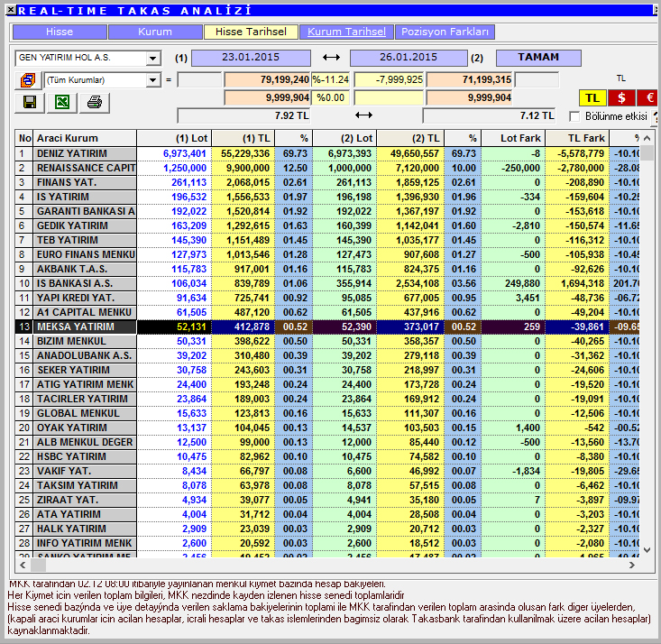Image resolution: width=661 pixels, height=644 pixels.
Task: Select the GEDIK YATIRIM row
Action: (327, 225)
